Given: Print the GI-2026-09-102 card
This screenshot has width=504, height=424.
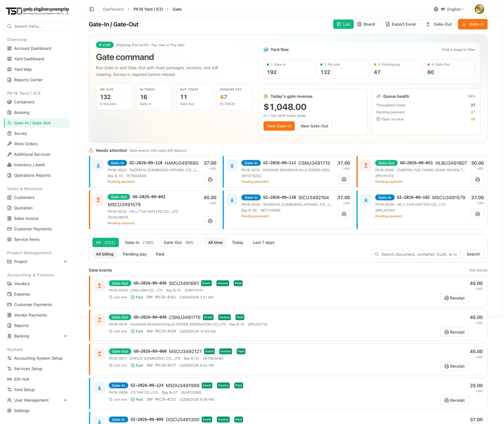Looking at the screenshot, I should tap(478, 214).
